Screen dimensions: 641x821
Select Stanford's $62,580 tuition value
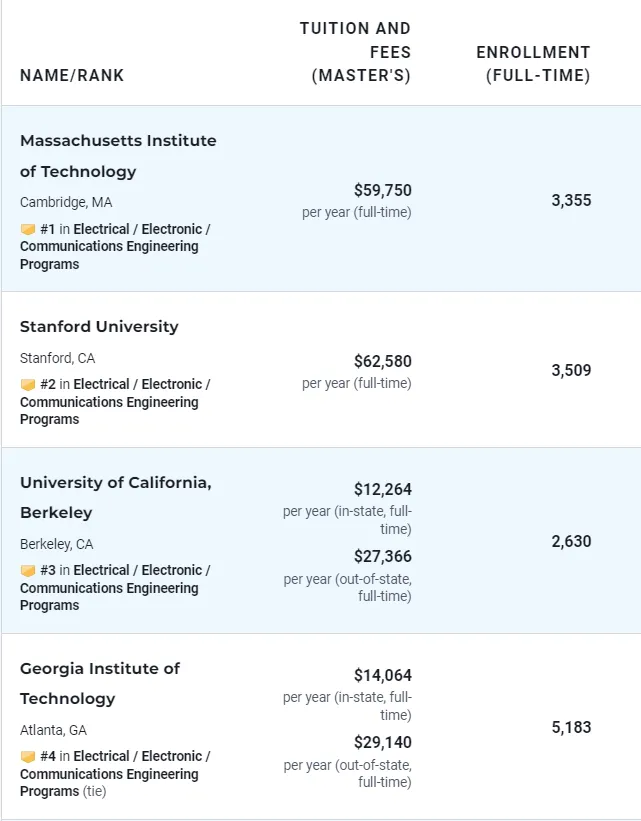(382, 361)
